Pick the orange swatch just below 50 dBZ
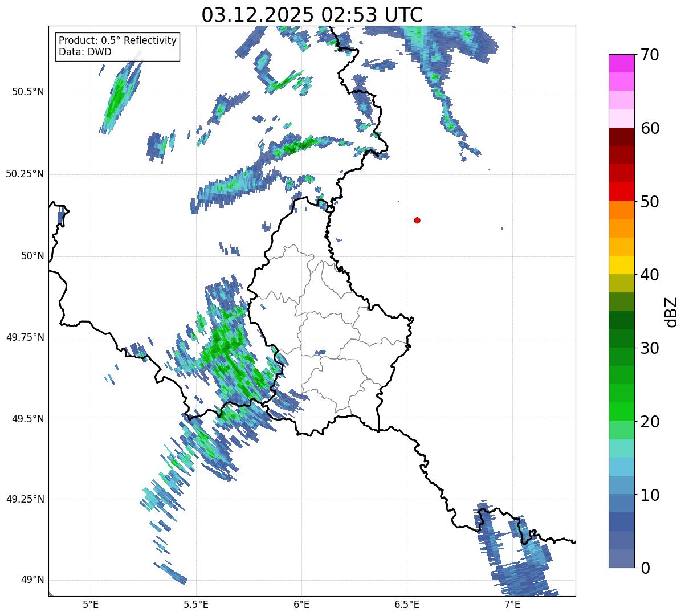The height and width of the screenshot is (616, 685). (622, 210)
